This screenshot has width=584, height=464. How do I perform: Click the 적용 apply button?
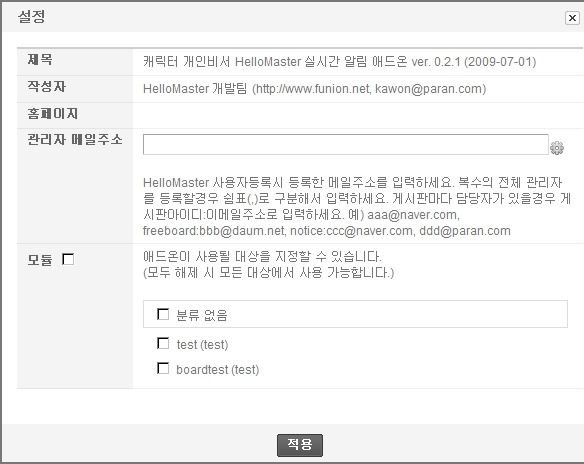coord(300,445)
